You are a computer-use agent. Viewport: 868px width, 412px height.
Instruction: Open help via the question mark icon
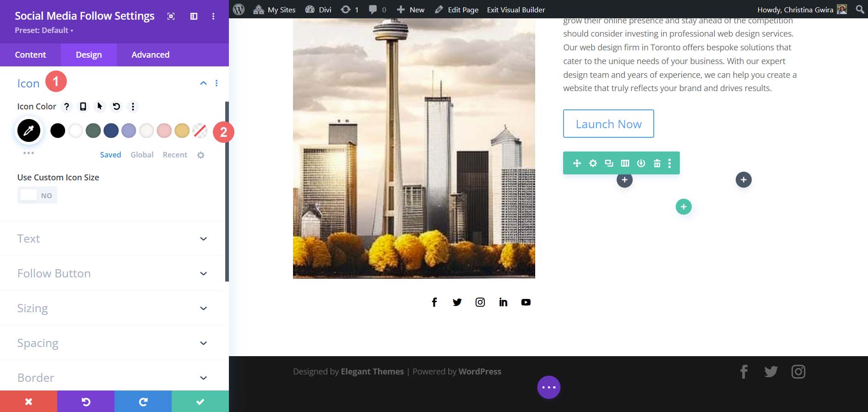(x=66, y=106)
